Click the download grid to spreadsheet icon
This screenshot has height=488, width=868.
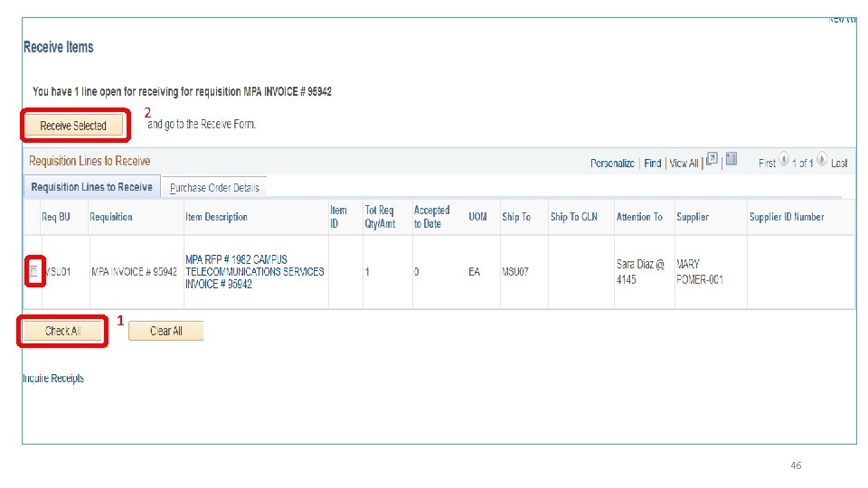(731, 159)
